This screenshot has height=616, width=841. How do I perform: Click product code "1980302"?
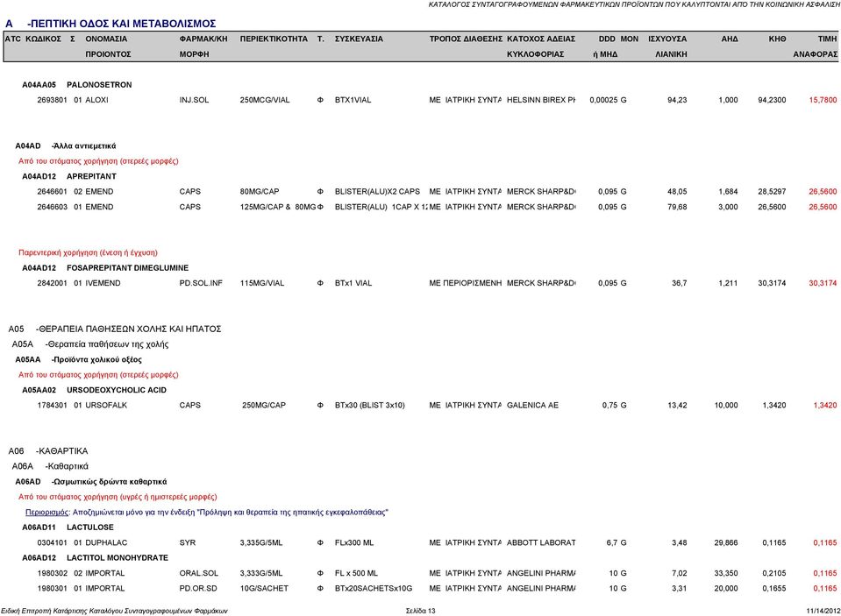(52, 573)
